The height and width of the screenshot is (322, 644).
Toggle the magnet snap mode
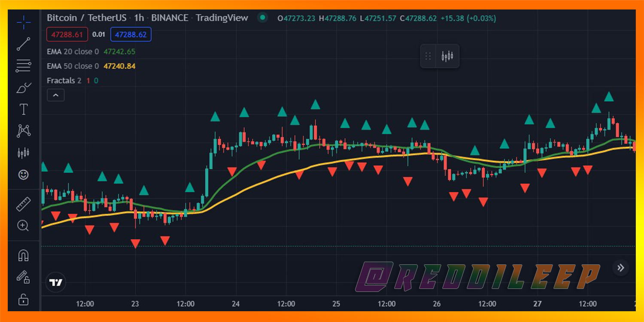[x=24, y=255]
